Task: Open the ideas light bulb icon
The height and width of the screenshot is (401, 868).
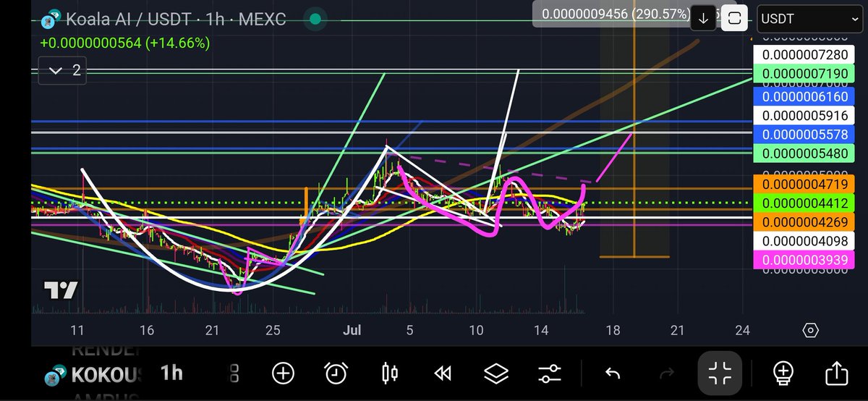Action: (x=783, y=373)
